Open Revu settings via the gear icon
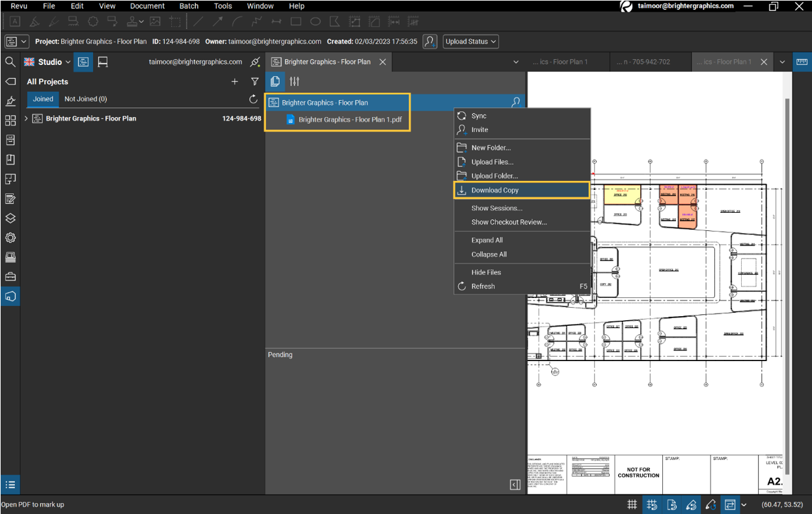The width and height of the screenshot is (812, 514). tap(9, 237)
